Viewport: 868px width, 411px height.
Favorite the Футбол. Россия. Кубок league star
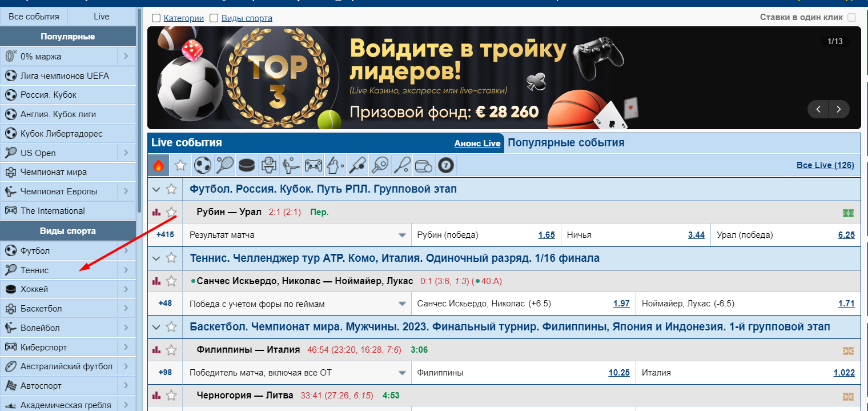coord(171,189)
